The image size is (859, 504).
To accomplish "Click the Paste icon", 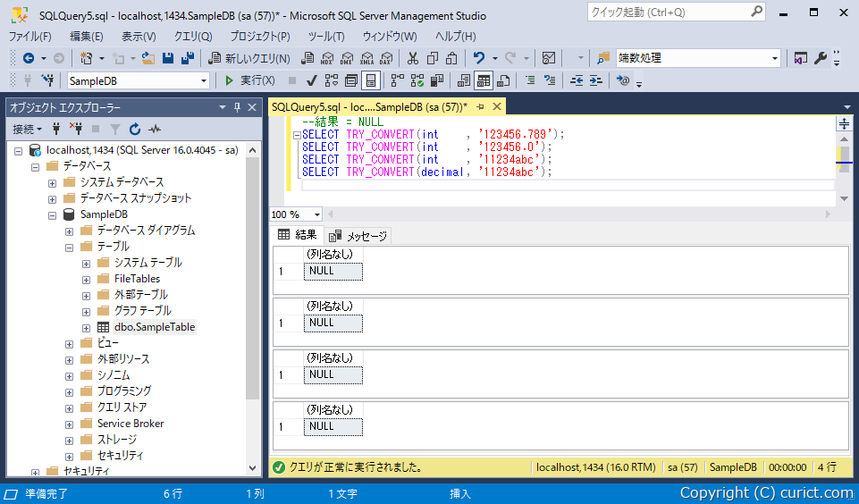I will click(452, 58).
